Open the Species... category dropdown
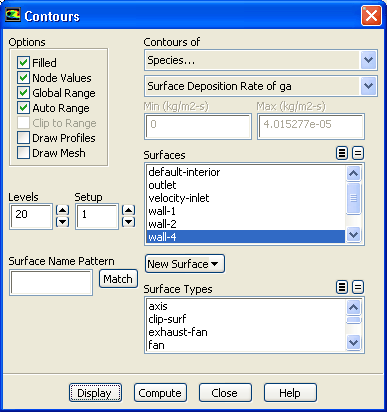The height and width of the screenshot is (412, 387). point(368,60)
